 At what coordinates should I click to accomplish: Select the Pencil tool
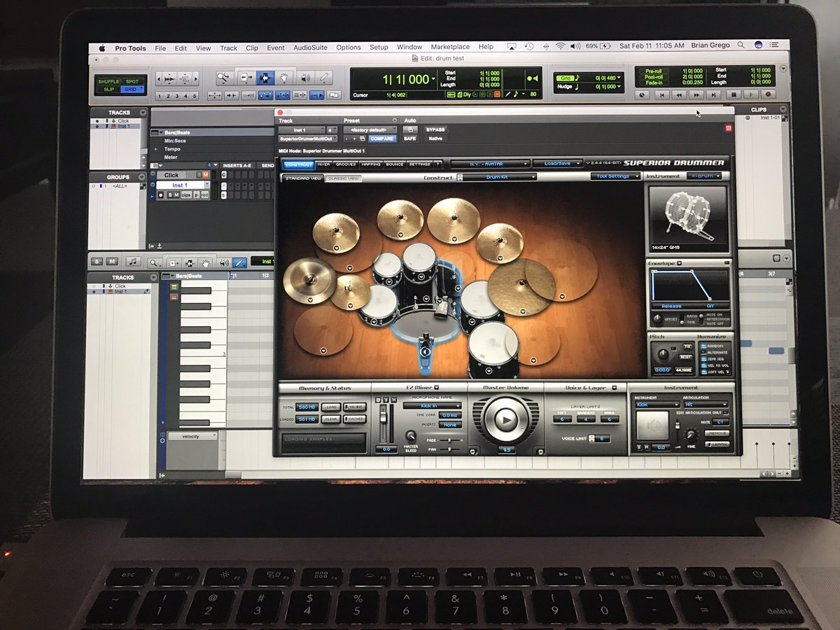(x=323, y=78)
